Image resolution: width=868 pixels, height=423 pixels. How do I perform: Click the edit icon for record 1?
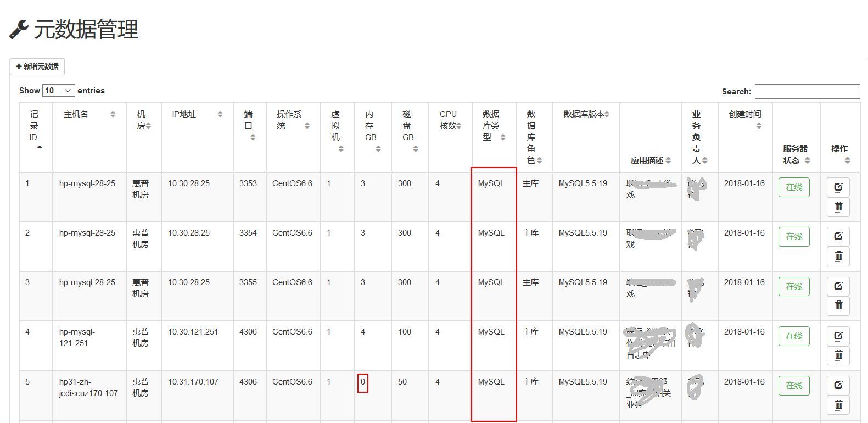(838, 187)
